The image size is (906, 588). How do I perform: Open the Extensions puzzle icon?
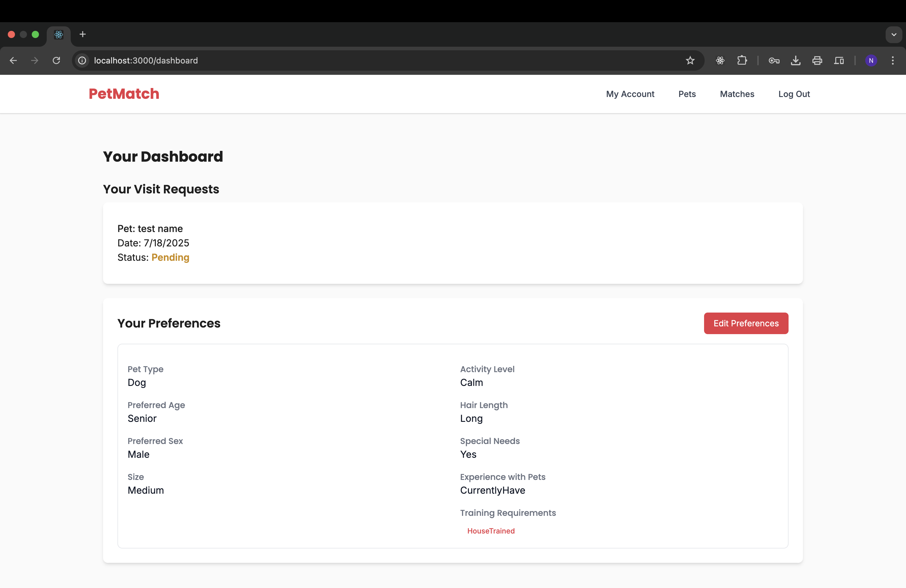tap(742, 60)
